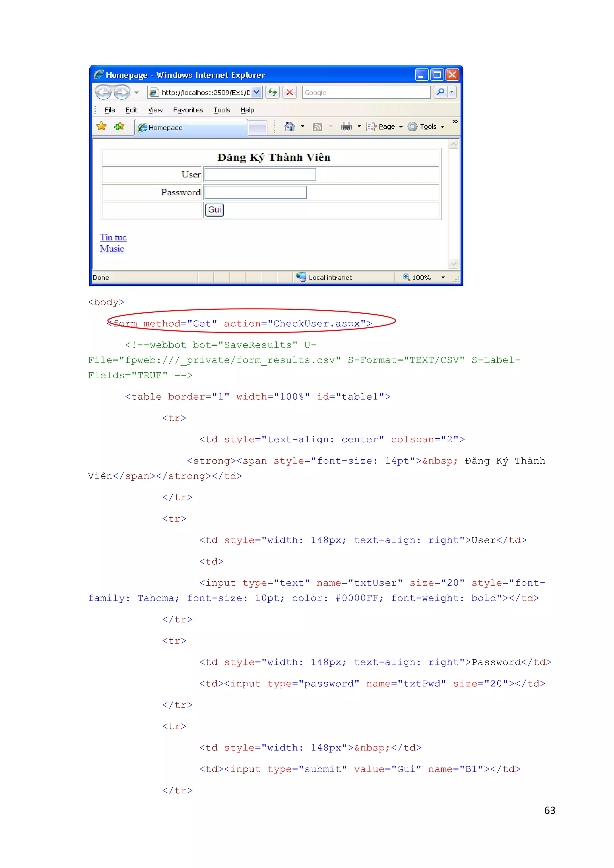Click the 100% zoom level button
614x868 pixels.
(x=417, y=277)
